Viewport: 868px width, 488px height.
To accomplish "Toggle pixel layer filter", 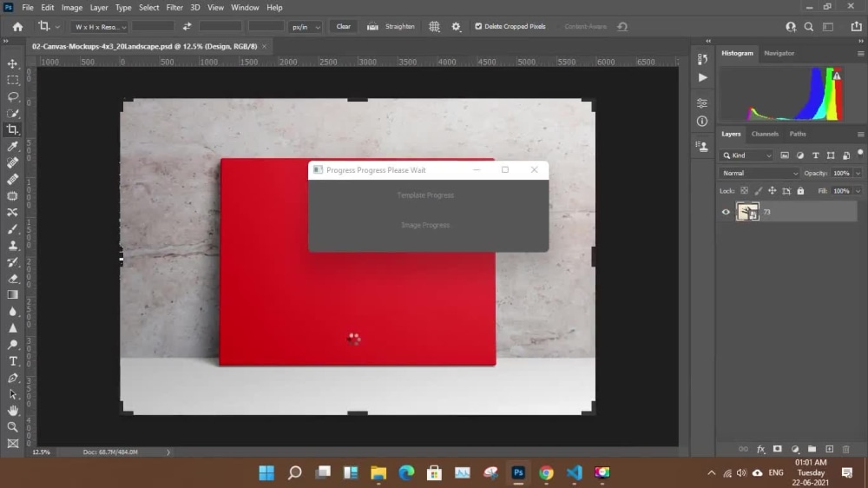I will [785, 155].
